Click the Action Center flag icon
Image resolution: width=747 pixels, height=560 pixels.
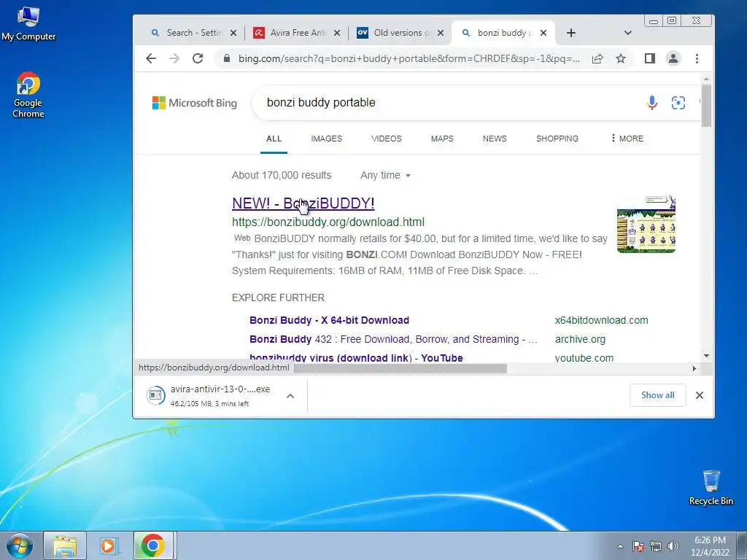tap(638, 546)
